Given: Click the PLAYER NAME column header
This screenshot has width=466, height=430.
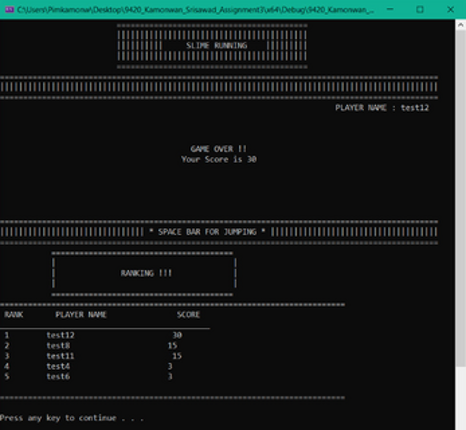Looking at the screenshot, I should tap(81, 315).
